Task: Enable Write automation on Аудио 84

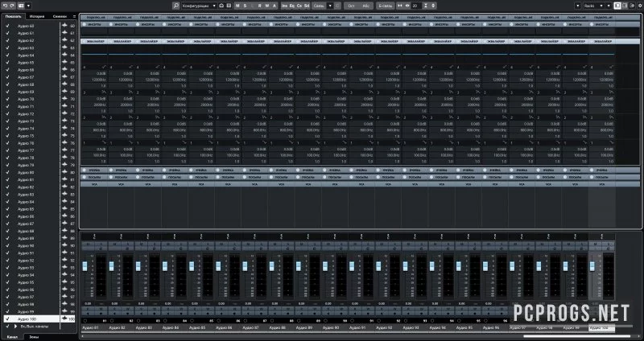Action: click(x=182, y=308)
